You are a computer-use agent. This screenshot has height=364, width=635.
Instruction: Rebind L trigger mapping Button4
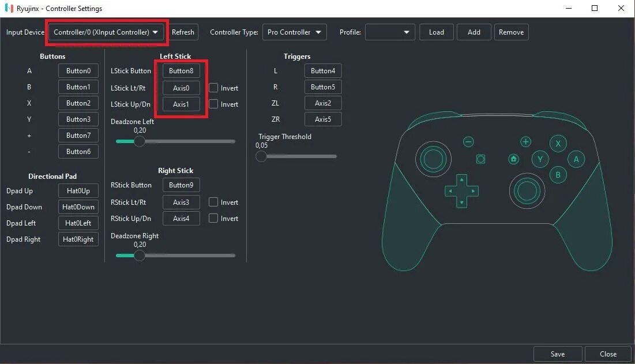coord(323,70)
